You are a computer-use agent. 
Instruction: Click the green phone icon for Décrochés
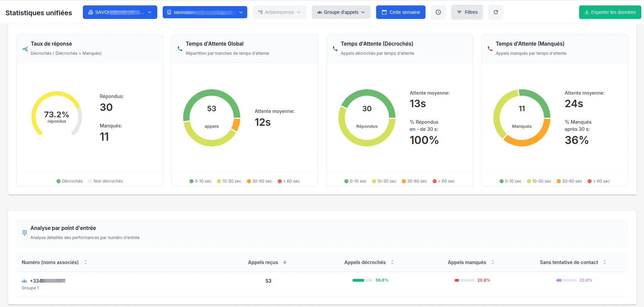click(335, 49)
